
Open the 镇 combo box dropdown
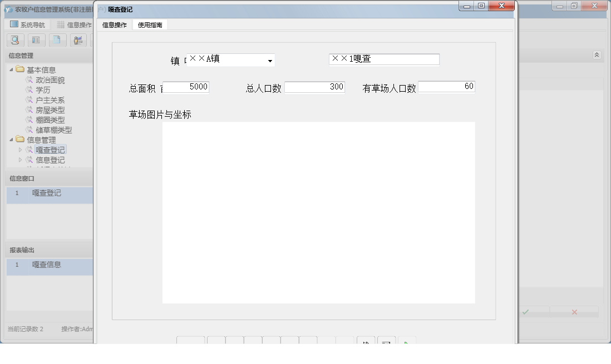point(269,60)
